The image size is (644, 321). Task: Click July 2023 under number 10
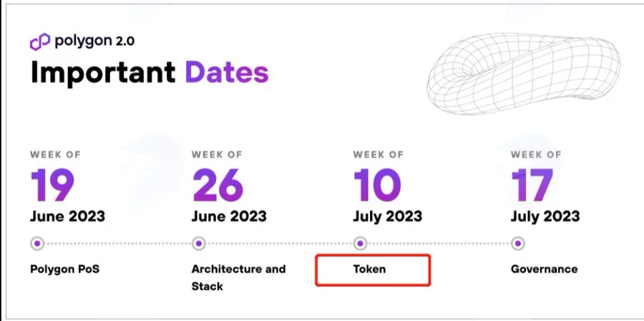[x=388, y=216]
